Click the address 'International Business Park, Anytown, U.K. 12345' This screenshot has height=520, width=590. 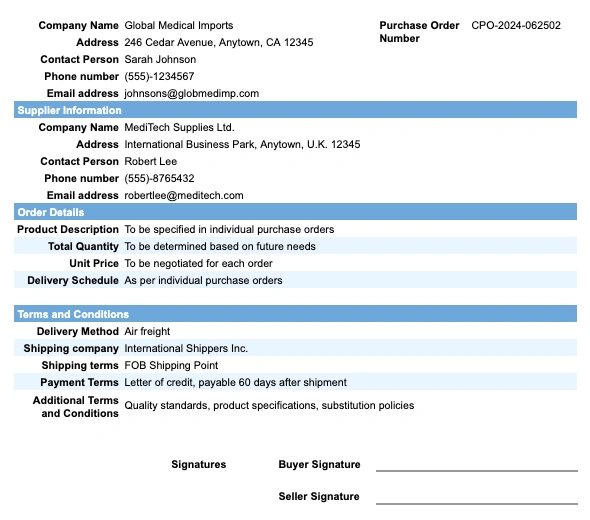coord(242,144)
